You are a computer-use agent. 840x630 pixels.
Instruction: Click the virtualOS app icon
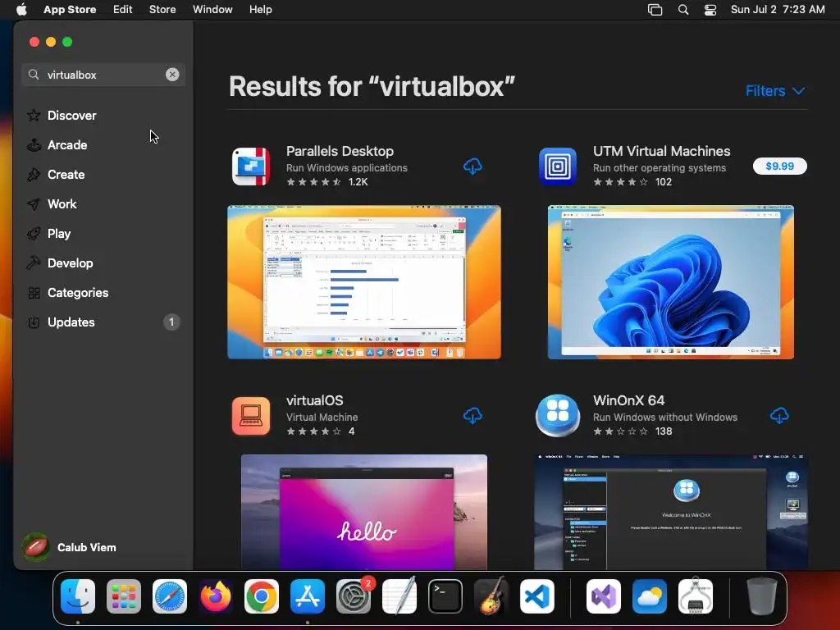pyautogui.click(x=251, y=416)
